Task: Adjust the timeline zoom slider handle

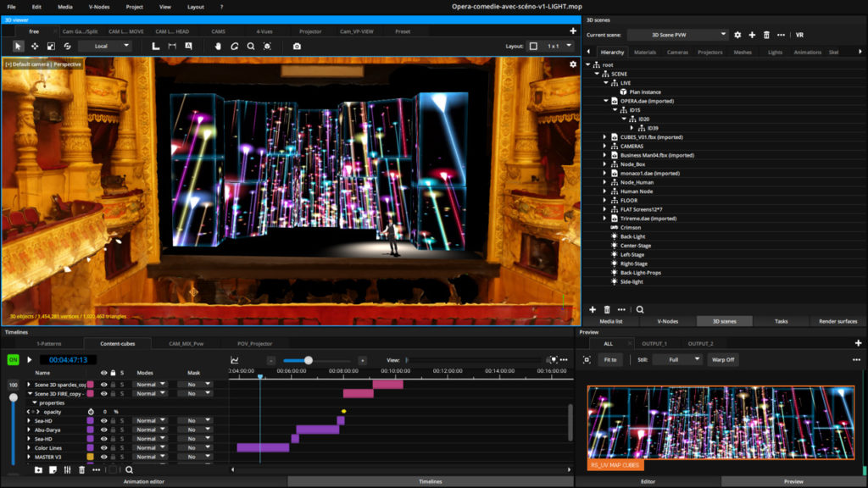Action: 309,360
